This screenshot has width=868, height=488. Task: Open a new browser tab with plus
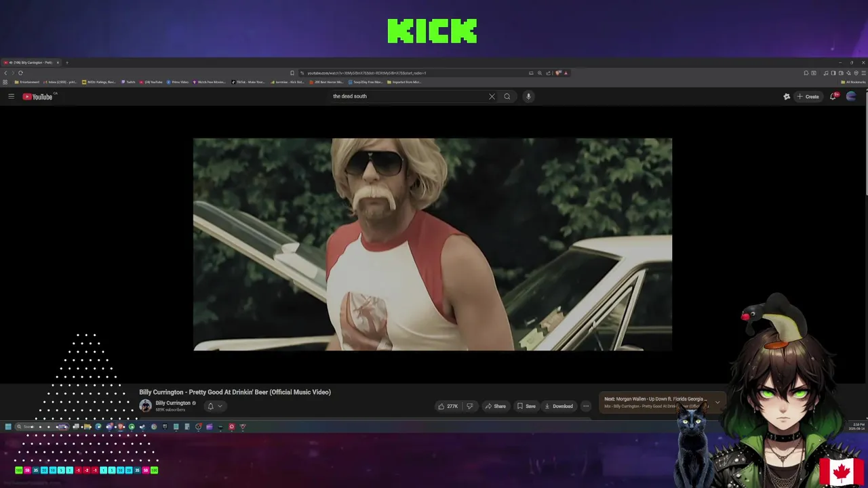point(66,62)
